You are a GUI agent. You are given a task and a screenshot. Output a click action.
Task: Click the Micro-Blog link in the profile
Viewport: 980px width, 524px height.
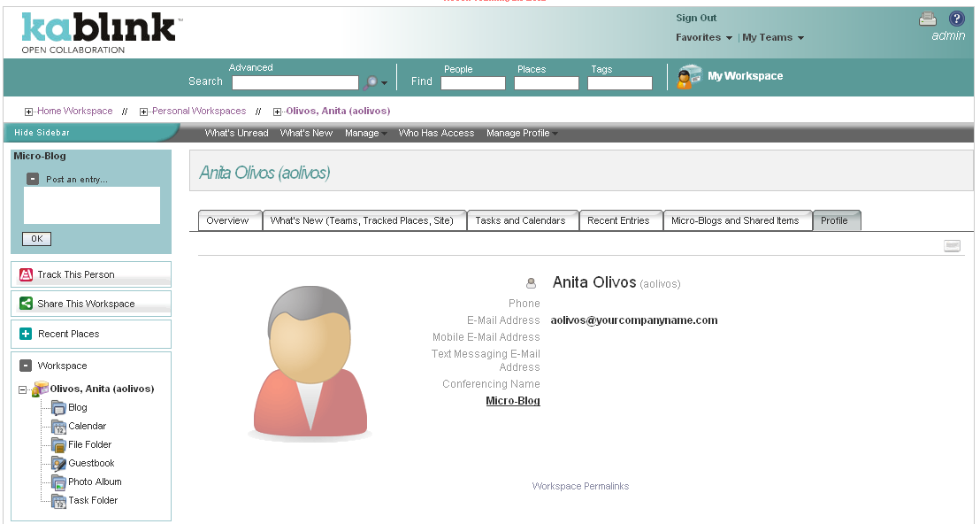[512, 400]
